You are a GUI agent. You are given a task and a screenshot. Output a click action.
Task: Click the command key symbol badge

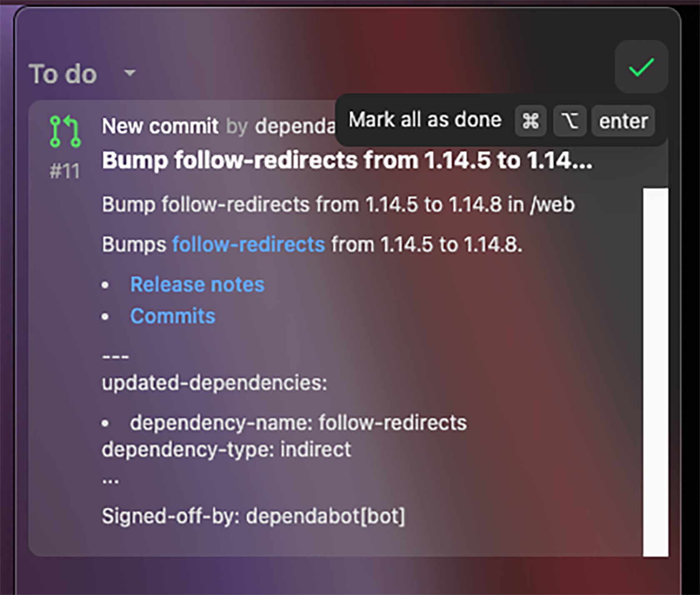[530, 121]
